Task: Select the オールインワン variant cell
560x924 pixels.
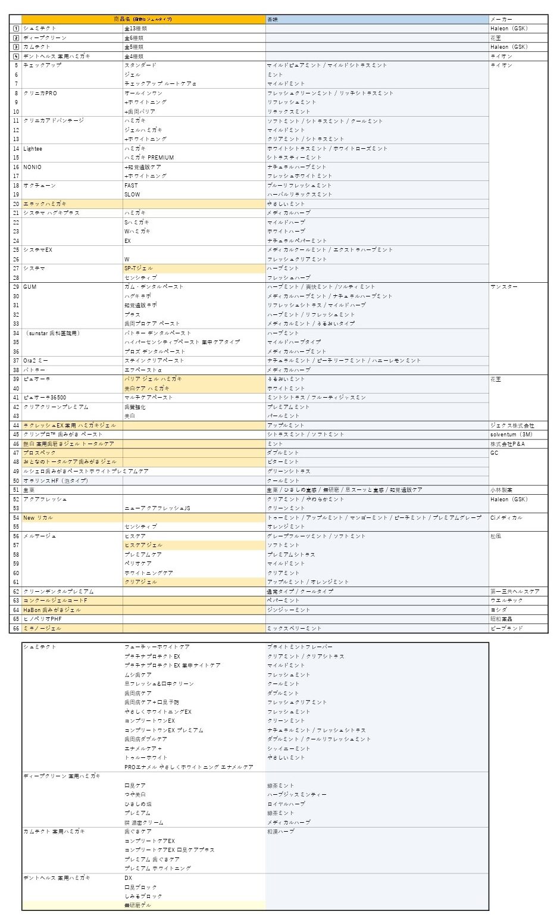Action: click(194, 93)
